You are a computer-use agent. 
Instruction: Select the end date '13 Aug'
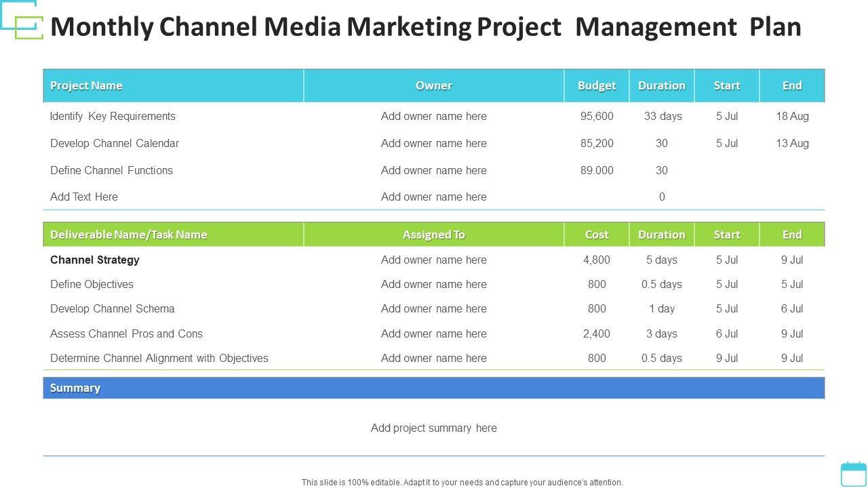792,143
